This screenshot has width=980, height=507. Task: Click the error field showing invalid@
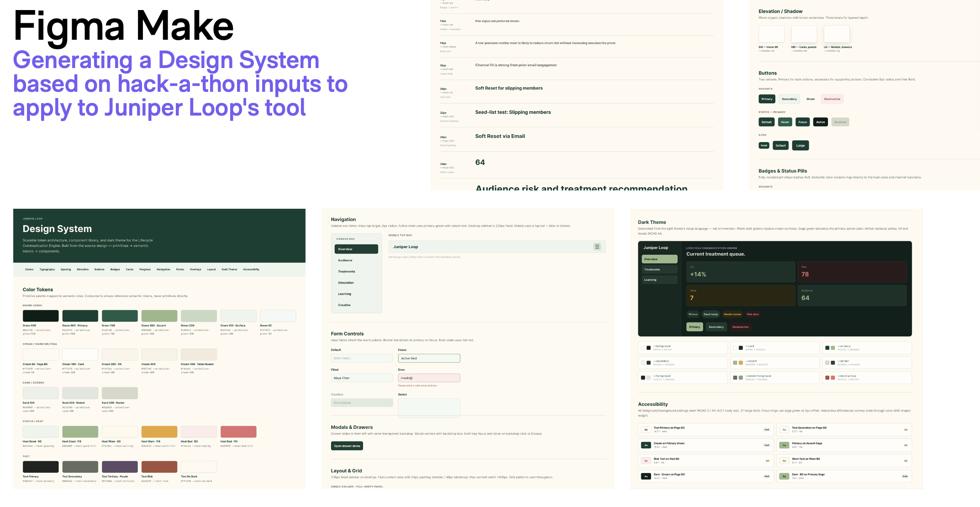pos(429,378)
